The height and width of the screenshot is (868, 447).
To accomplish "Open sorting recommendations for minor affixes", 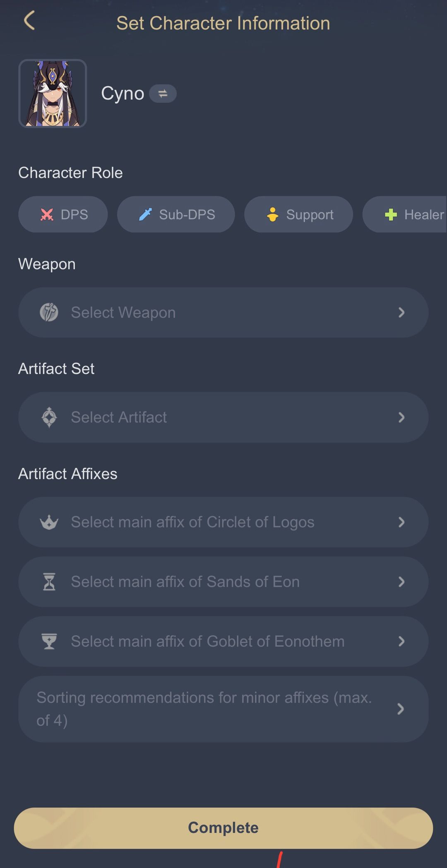I will tap(223, 709).
